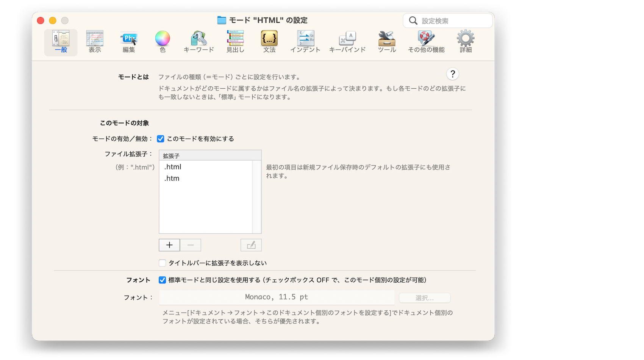Open the 見出し (Headings) settings pane
This screenshot has height=360, width=644.
[235, 42]
